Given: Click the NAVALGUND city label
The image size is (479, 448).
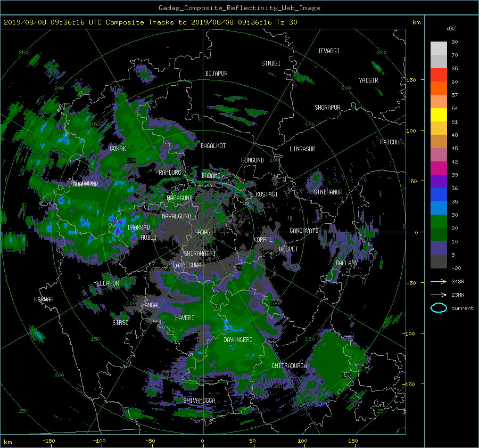Looking at the screenshot, I should pyautogui.click(x=176, y=216).
